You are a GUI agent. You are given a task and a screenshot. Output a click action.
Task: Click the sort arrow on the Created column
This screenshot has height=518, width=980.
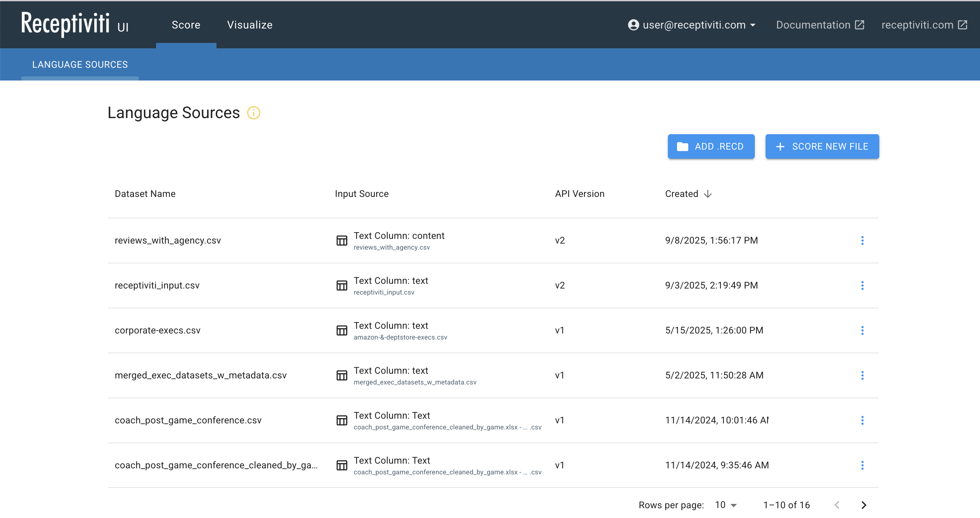tap(707, 194)
